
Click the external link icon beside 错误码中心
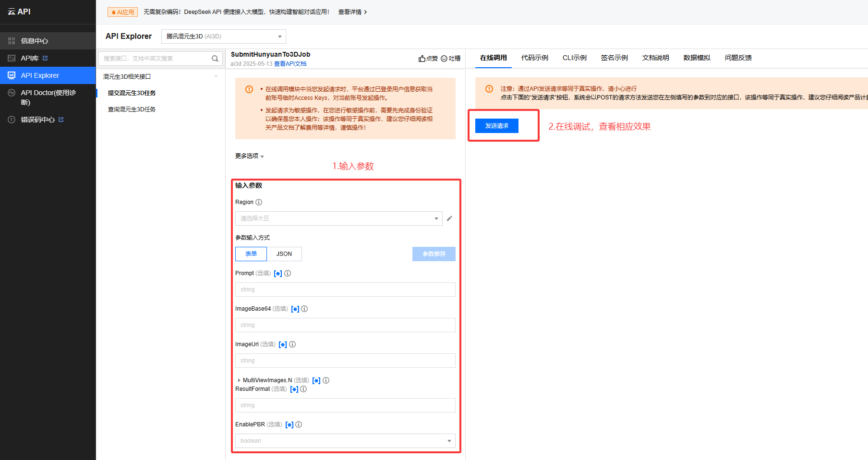point(61,120)
